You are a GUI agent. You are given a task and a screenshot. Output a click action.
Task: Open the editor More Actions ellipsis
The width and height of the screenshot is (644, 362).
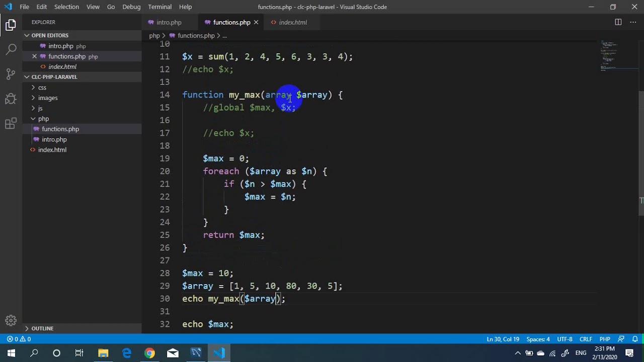tap(633, 22)
